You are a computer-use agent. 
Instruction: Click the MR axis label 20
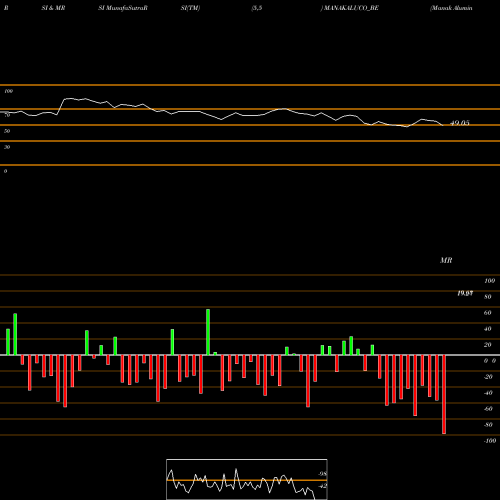pos(488,345)
